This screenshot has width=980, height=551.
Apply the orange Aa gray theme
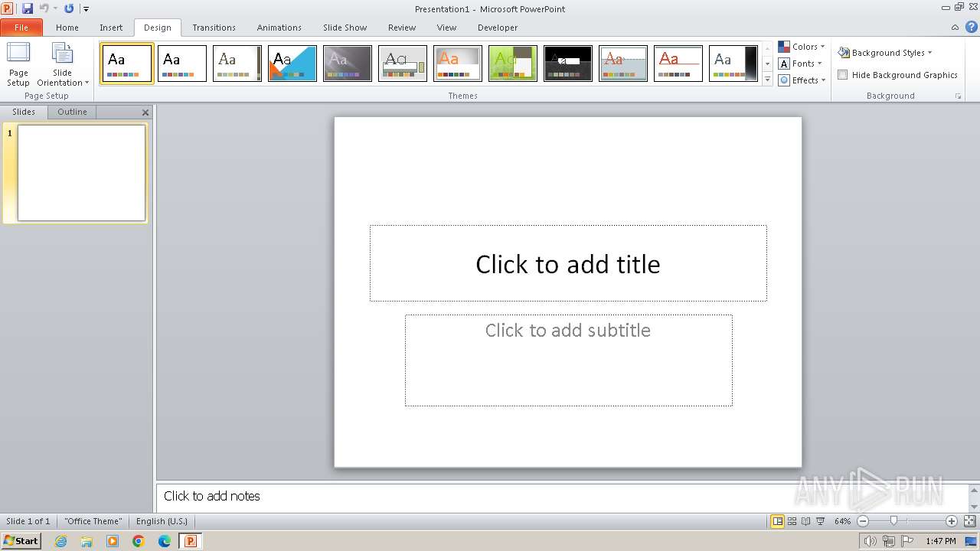(x=458, y=63)
